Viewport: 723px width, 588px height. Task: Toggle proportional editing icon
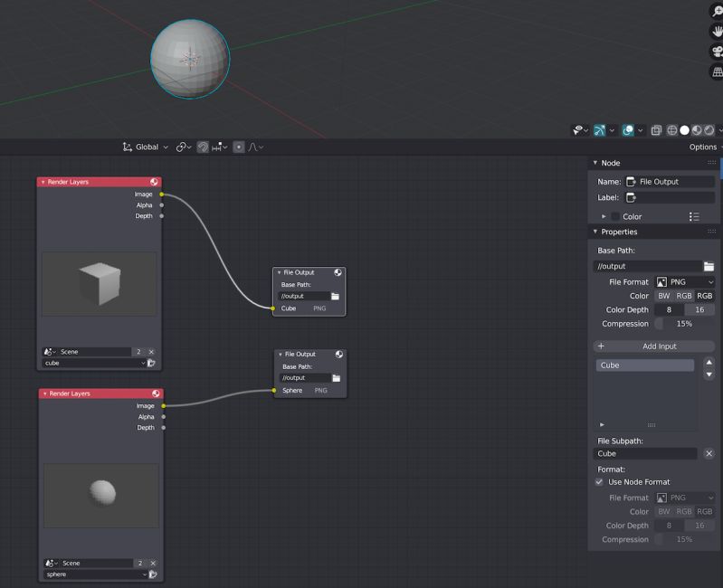(238, 147)
